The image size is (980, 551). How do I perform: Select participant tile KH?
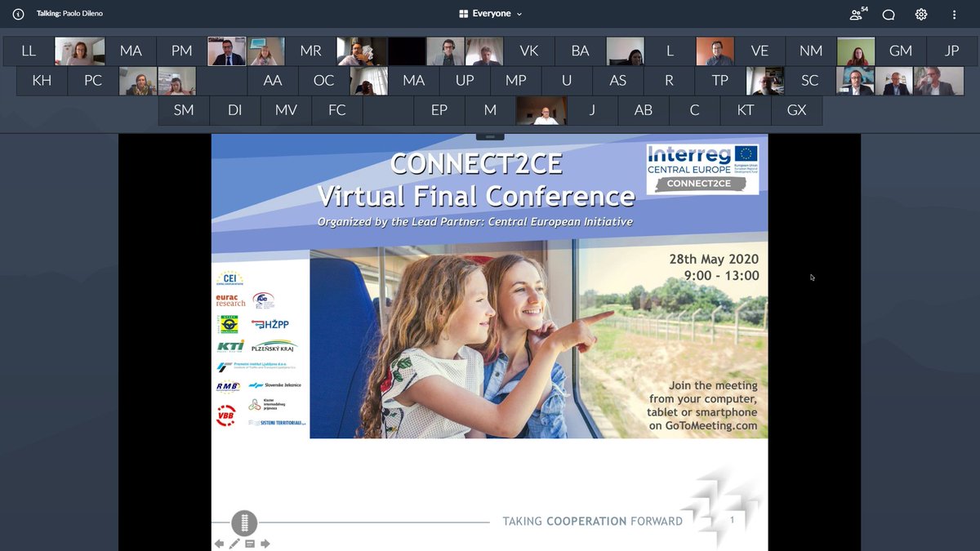tap(42, 81)
